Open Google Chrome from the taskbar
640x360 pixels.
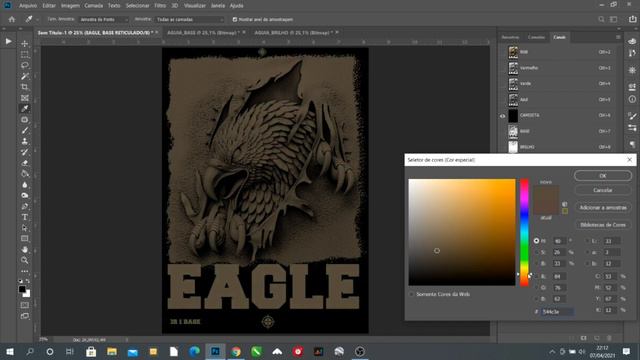click(x=236, y=351)
